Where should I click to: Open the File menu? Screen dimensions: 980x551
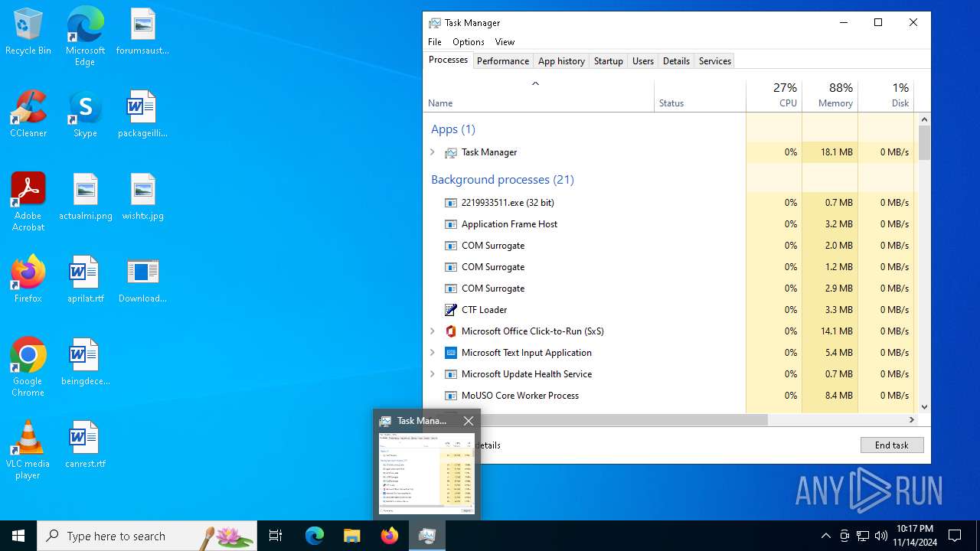point(435,42)
